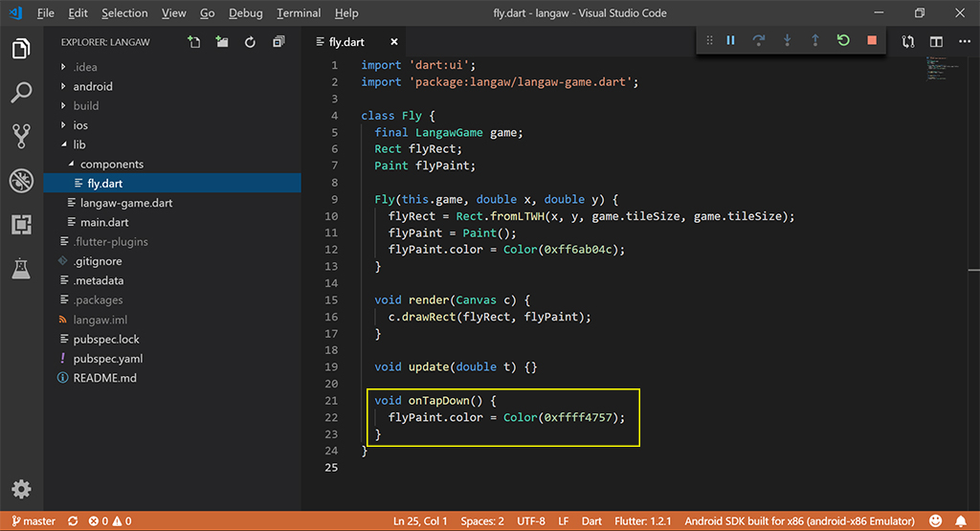Click the New File icon in Explorer

(194, 42)
